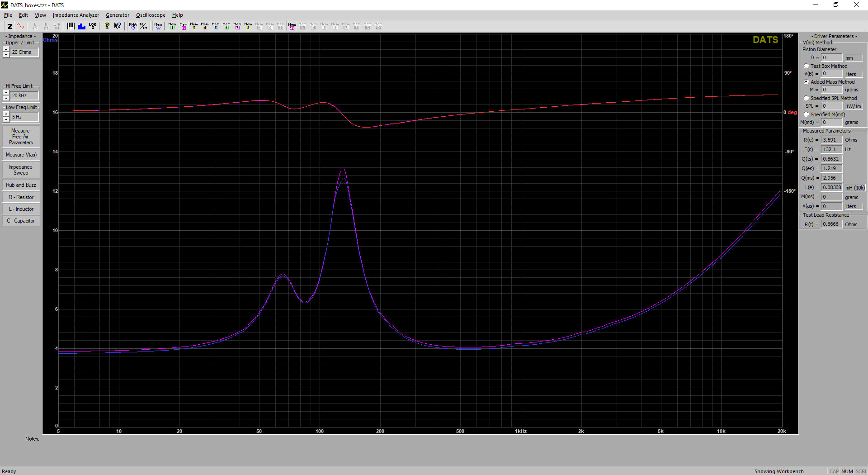The image size is (868, 475).
Task: Click the L - Inductor button
Action: (x=21, y=209)
